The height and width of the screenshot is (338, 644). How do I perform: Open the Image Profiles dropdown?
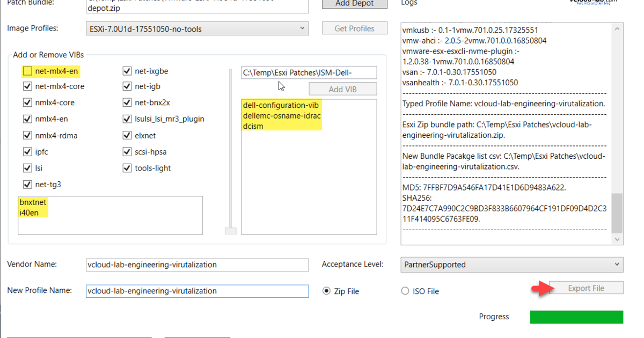click(x=197, y=29)
